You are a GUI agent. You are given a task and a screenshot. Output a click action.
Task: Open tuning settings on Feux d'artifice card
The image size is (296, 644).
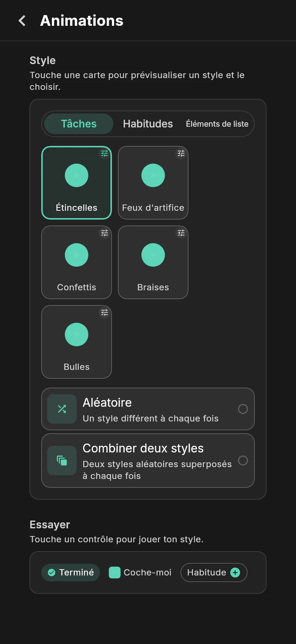pyautogui.click(x=181, y=153)
